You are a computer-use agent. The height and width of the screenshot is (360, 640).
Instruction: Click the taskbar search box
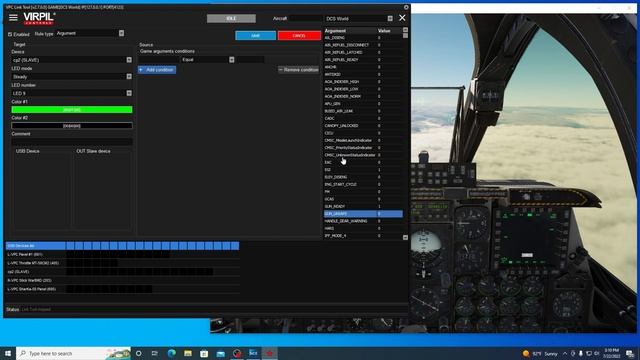click(x=73, y=353)
